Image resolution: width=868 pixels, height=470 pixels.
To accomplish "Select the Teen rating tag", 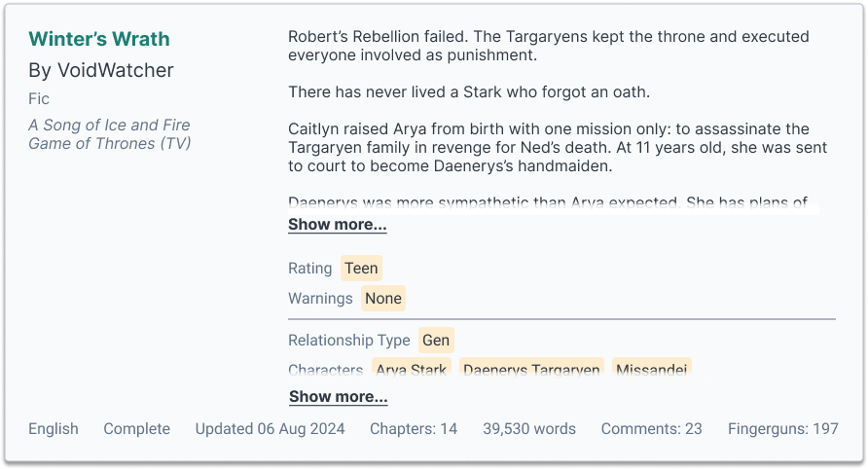I will pos(361,269).
